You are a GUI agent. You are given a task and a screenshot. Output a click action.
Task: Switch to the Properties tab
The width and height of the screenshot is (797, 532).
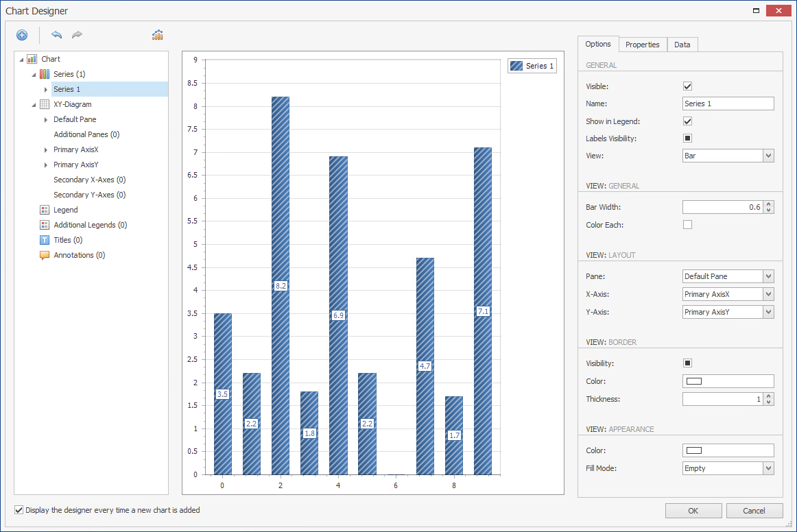(642, 45)
